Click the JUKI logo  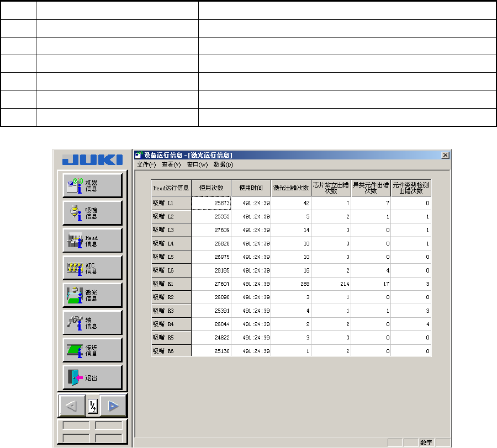pos(92,159)
